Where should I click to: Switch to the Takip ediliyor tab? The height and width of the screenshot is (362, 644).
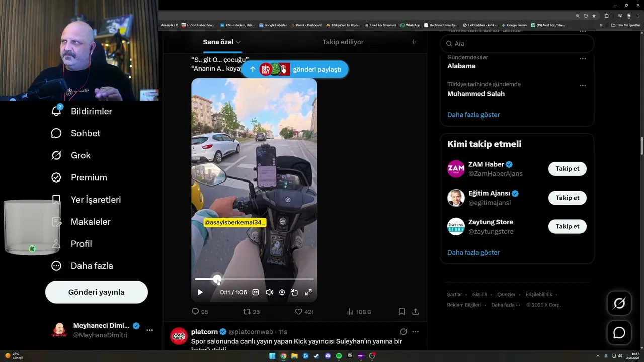coord(343,42)
